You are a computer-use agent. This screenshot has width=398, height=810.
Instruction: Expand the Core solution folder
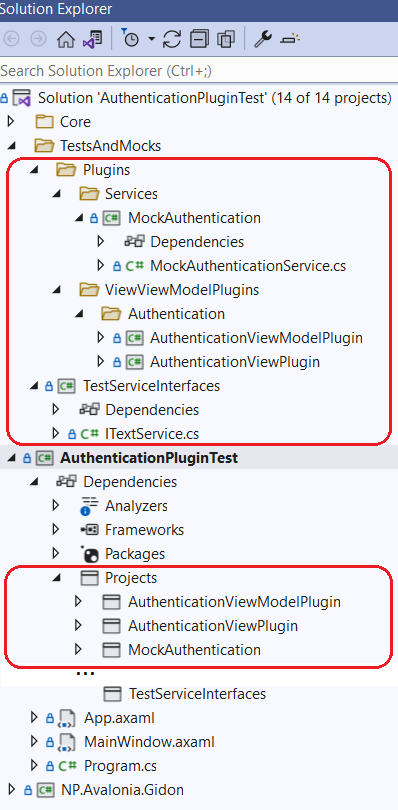(10, 121)
